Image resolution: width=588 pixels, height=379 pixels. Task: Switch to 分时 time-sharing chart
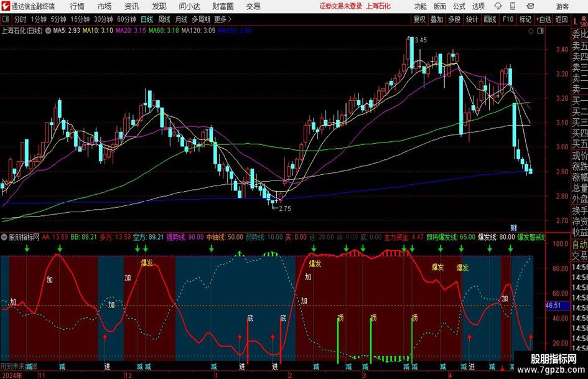click(x=21, y=19)
